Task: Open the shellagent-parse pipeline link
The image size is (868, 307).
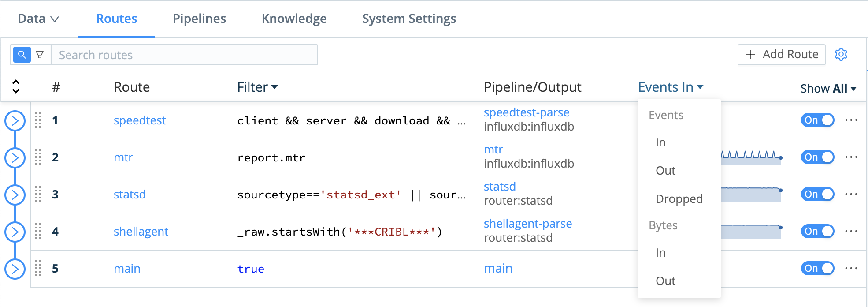Action: tap(527, 224)
